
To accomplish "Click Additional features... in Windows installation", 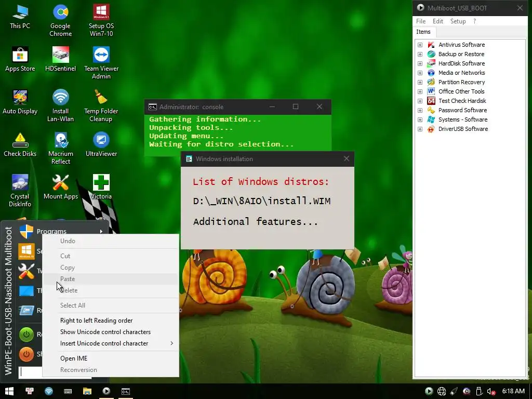I will pyautogui.click(x=256, y=221).
